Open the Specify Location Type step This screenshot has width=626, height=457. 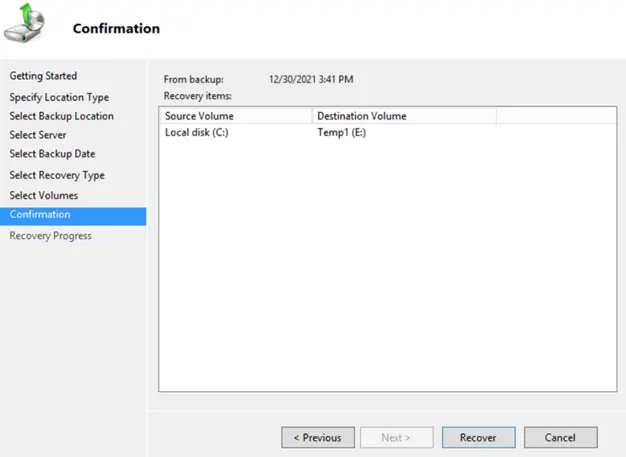[x=59, y=97]
